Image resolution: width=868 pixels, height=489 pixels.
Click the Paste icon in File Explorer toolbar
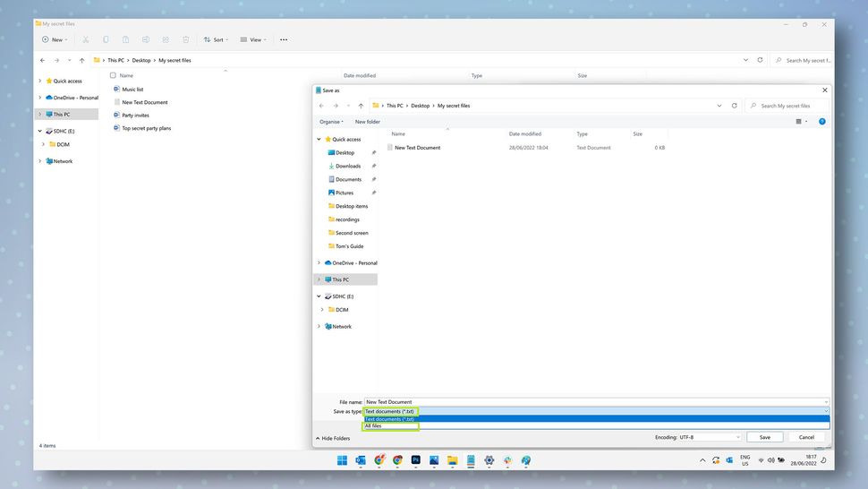[125, 40]
